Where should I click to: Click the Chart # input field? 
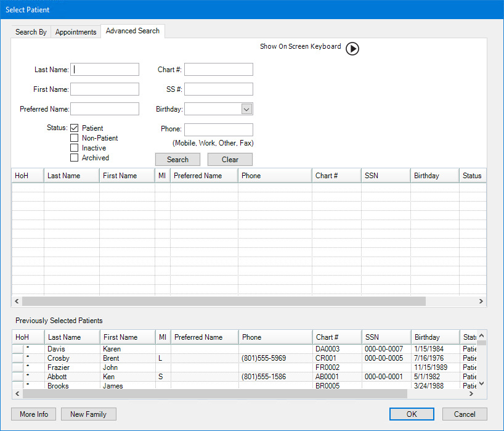pos(219,69)
